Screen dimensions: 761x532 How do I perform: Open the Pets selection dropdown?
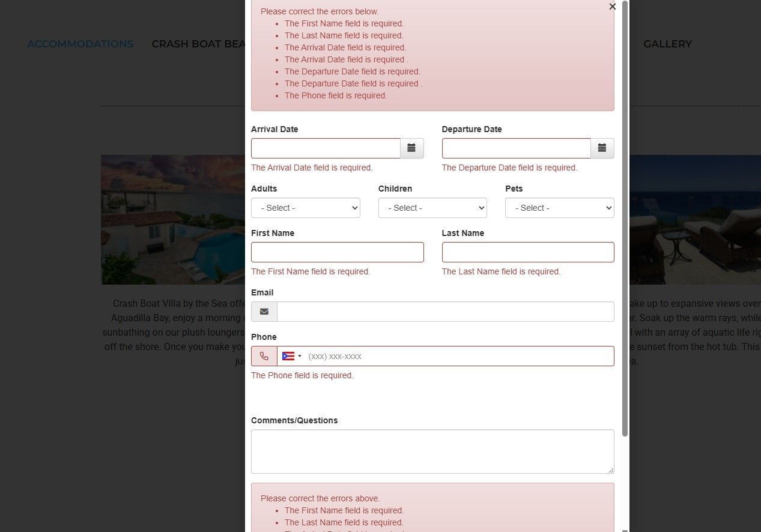[x=559, y=207]
